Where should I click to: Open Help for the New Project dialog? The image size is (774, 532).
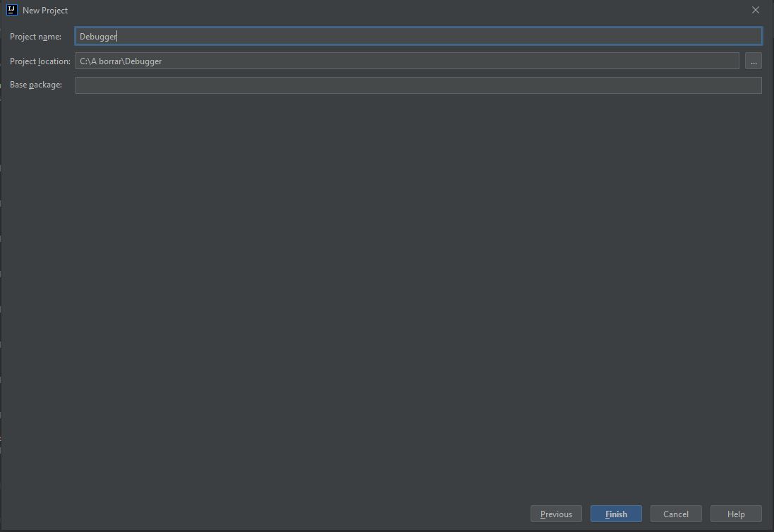pyautogui.click(x=736, y=514)
